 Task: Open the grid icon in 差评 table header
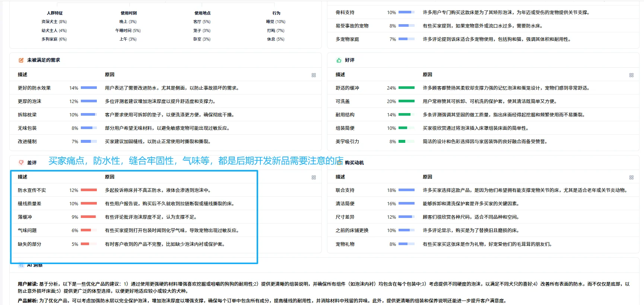tap(314, 177)
